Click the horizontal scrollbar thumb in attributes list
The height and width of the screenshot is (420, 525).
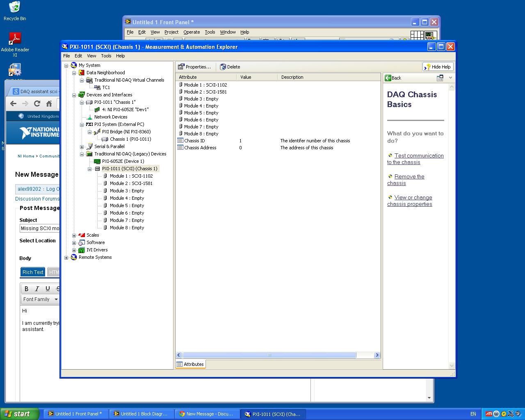tap(269, 355)
